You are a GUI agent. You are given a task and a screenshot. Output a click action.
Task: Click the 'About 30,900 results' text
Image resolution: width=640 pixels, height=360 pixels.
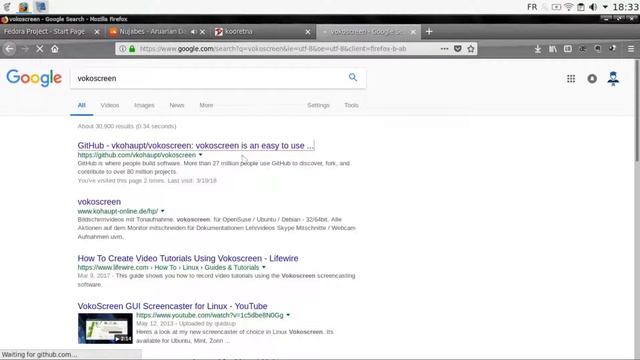127,126
